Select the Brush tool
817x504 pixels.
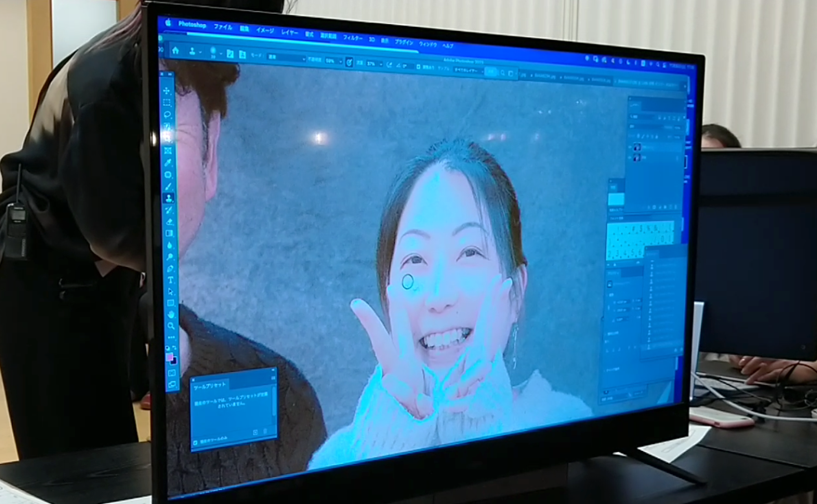point(169,186)
